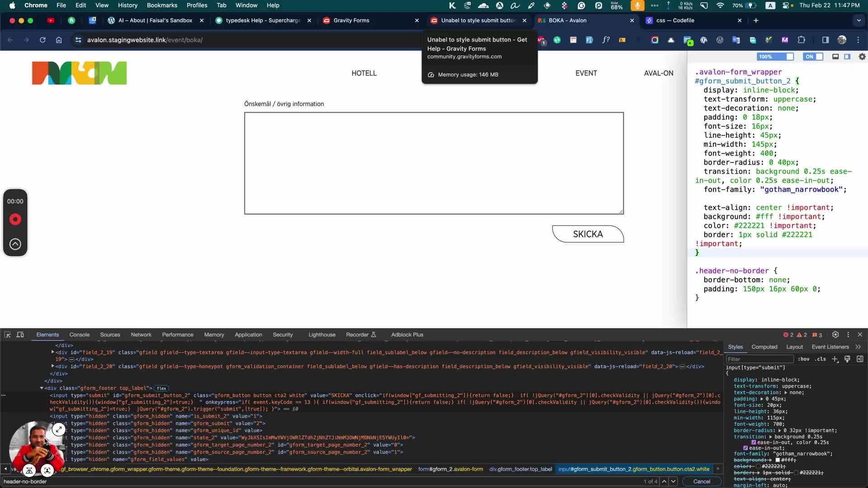
Task: Click the Styles Filter input field
Action: pos(759,359)
